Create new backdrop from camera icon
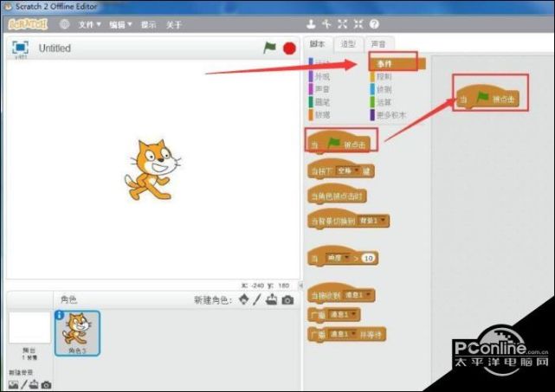555x392 pixels. click(46, 384)
